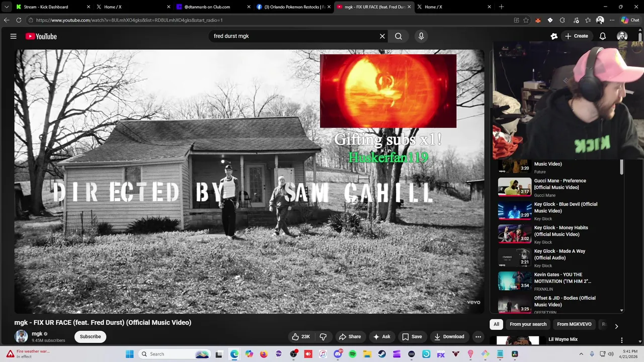Open browser Settings and more ellipsis
644x362 pixels.
tap(612, 20)
